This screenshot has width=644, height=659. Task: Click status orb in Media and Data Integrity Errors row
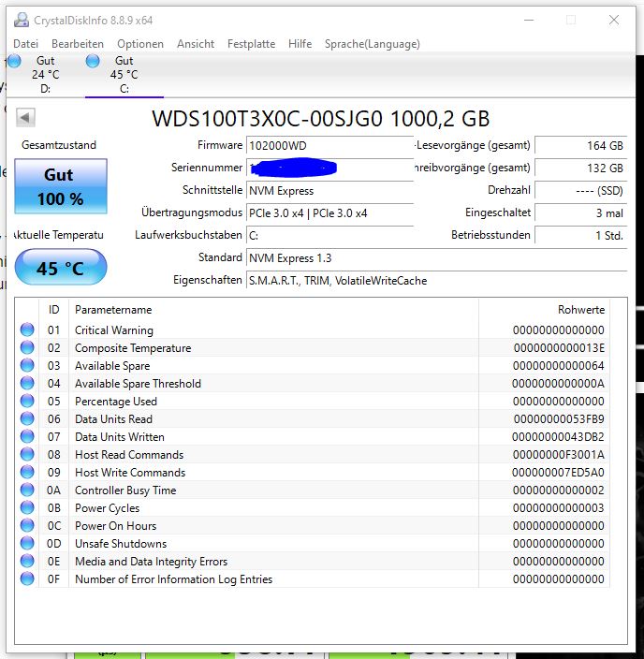pyautogui.click(x=27, y=561)
